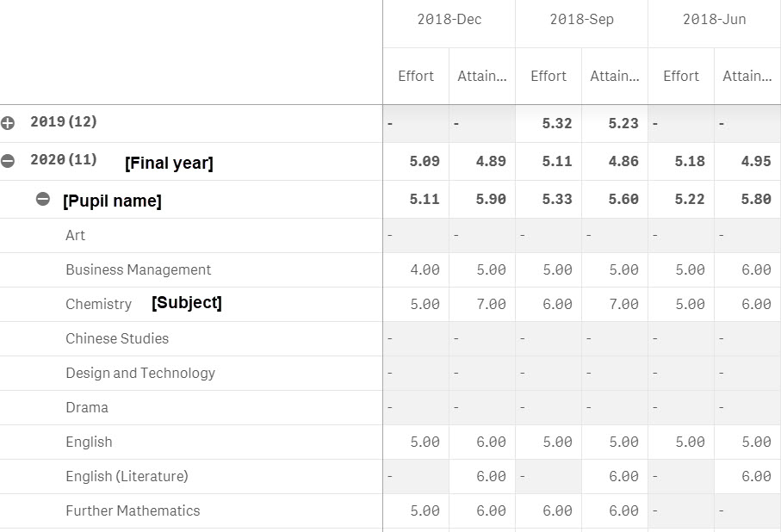Click the Effort header under 2018-Dec

point(415,76)
